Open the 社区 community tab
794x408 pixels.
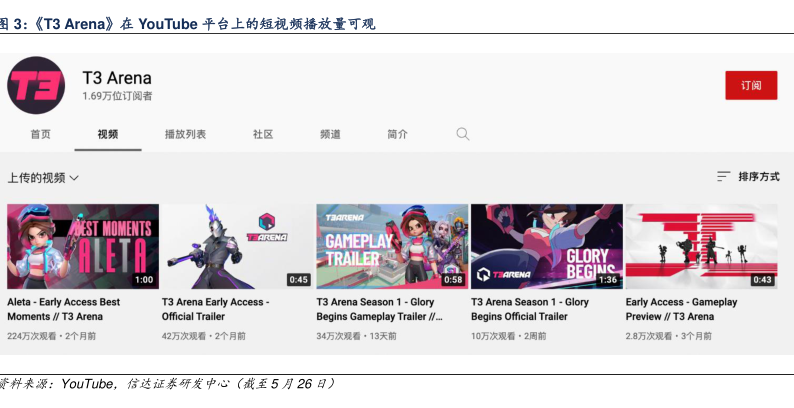[x=263, y=134]
